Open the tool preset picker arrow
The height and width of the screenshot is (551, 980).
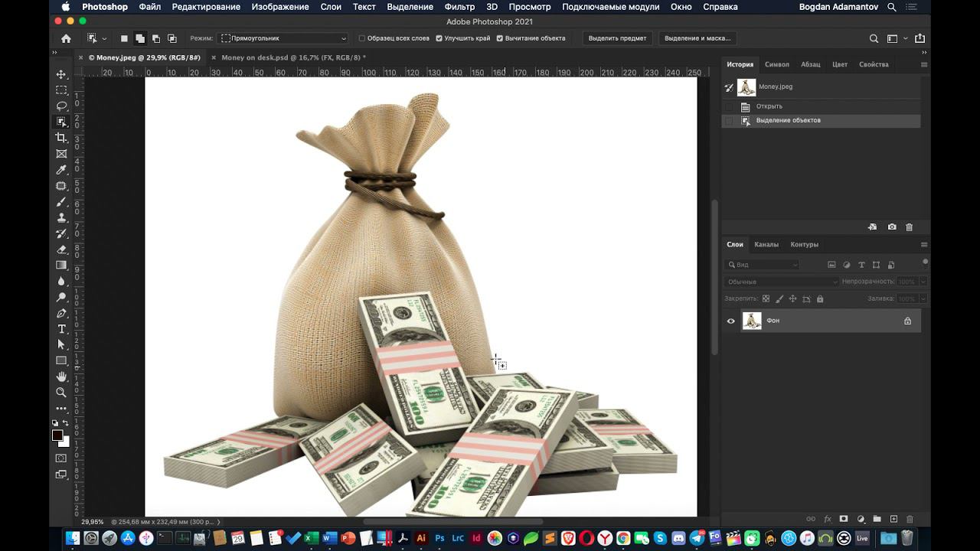[104, 38]
